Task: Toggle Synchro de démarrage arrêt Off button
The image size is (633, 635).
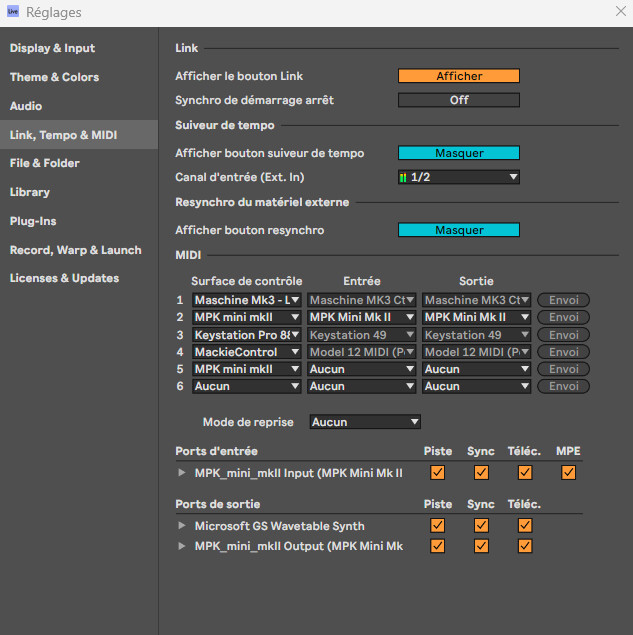Action: [459, 100]
